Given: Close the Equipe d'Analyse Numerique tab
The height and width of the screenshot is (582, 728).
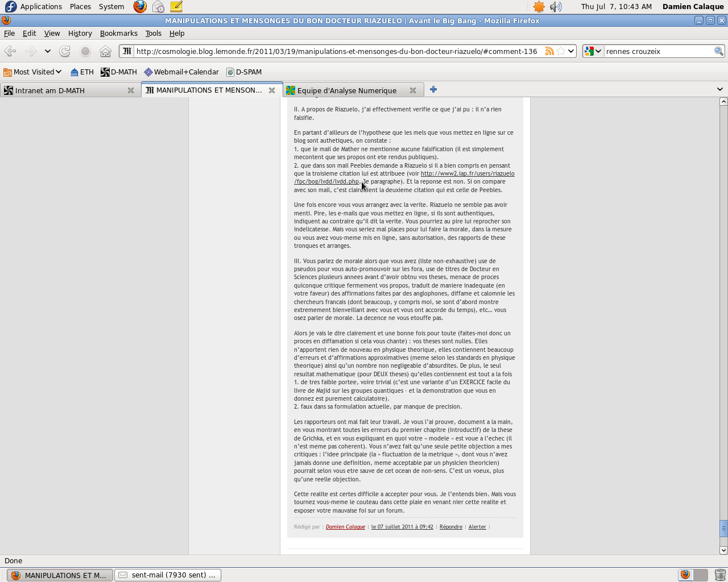Looking at the screenshot, I should click(413, 90).
